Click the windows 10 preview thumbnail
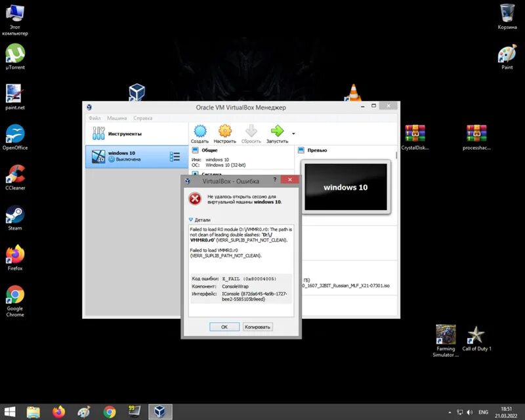 click(x=346, y=187)
